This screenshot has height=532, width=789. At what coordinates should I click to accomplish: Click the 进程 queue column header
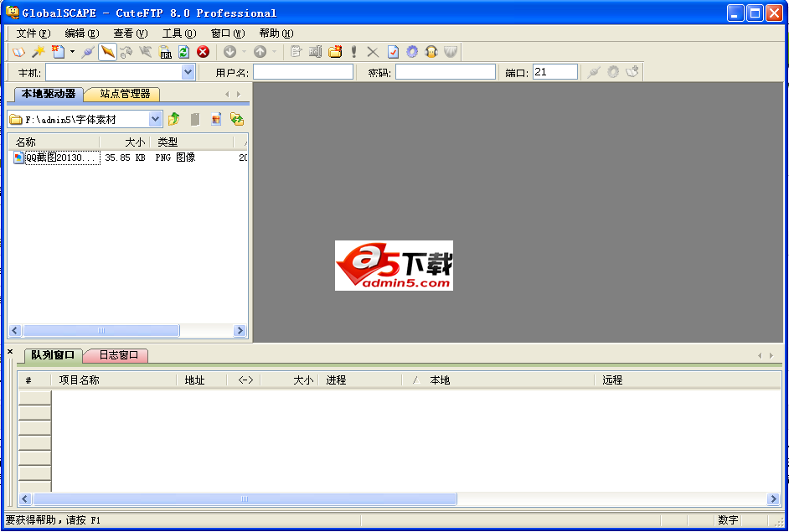click(x=360, y=380)
